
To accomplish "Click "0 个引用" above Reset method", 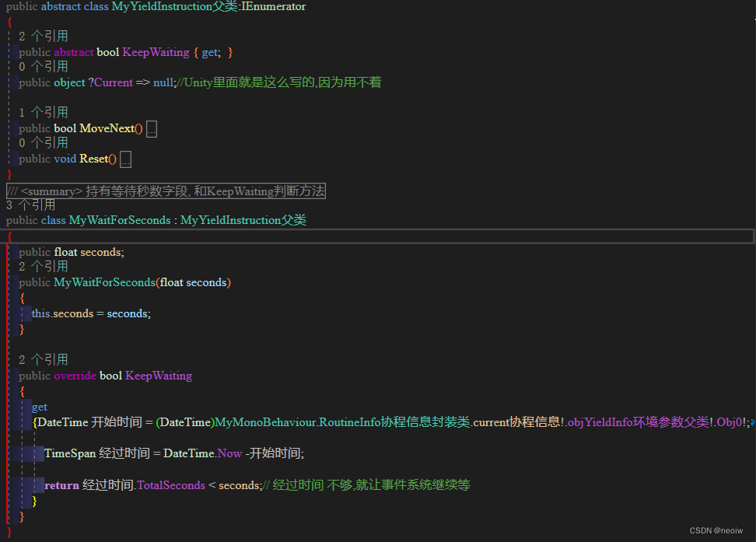I will [x=41, y=143].
